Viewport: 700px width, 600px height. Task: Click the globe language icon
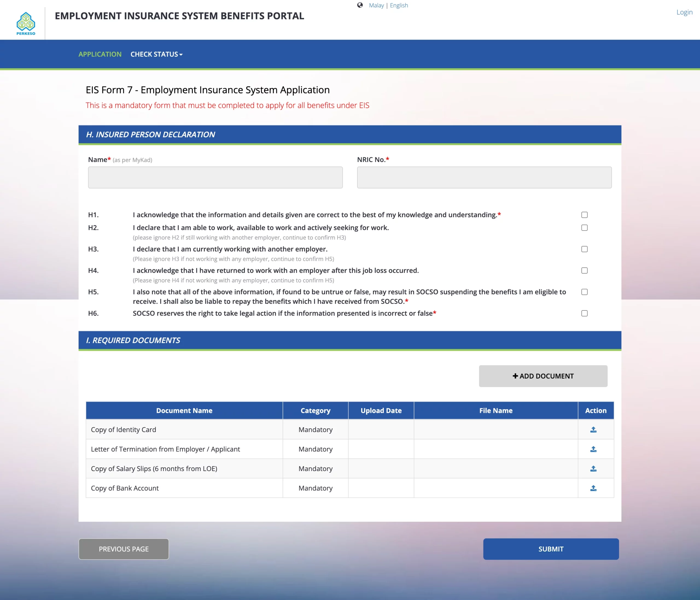click(x=360, y=5)
